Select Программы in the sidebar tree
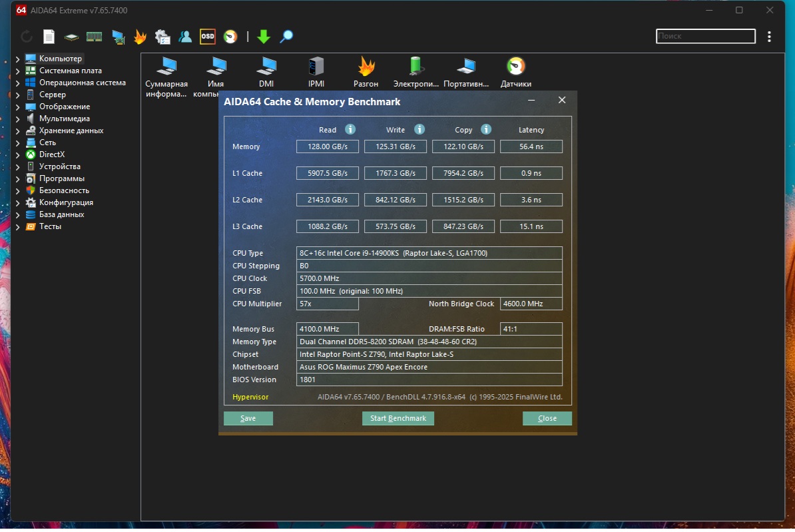Viewport: 795px width, 532px height. [x=61, y=178]
